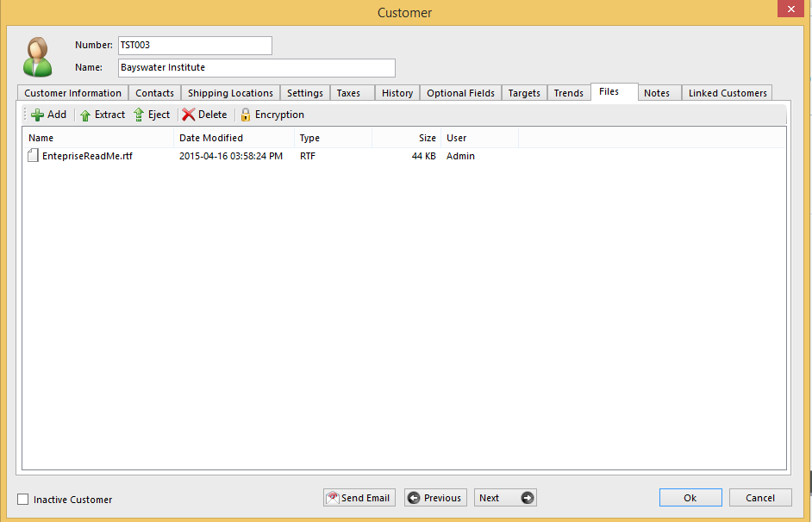Toggle the Inactive Customer checkbox
The height and width of the screenshot is (522, 812).
(x=23, y=500)
